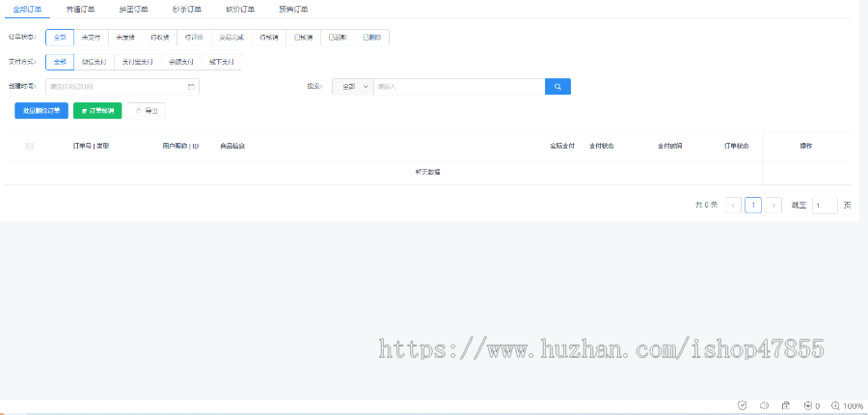The height and width of the screenshot is (415, 868).
Task: Click the 订单状态 column header
Action: [737, 147]
